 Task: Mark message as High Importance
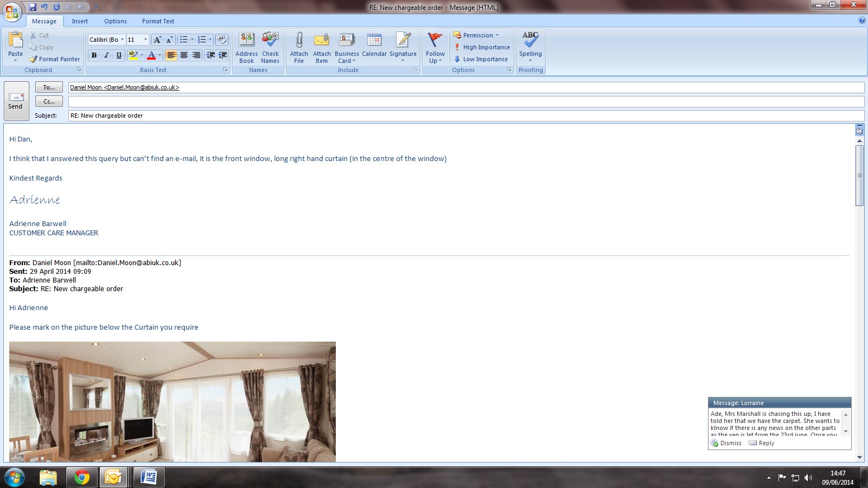[482, 47]
